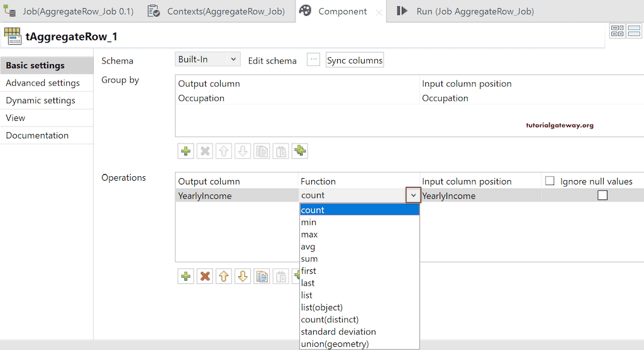Pick first function option

point(359,271)
